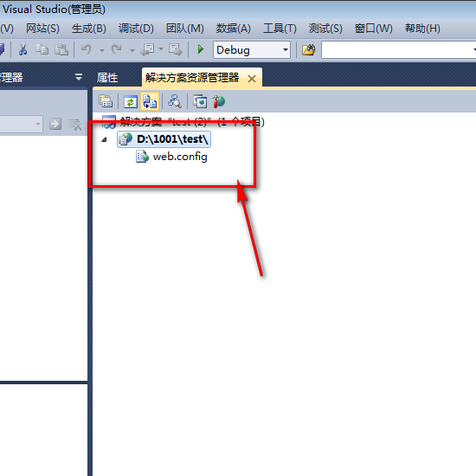Click the Find in Files folder icon
Screen dimensions: 476x476
(309, 49)
